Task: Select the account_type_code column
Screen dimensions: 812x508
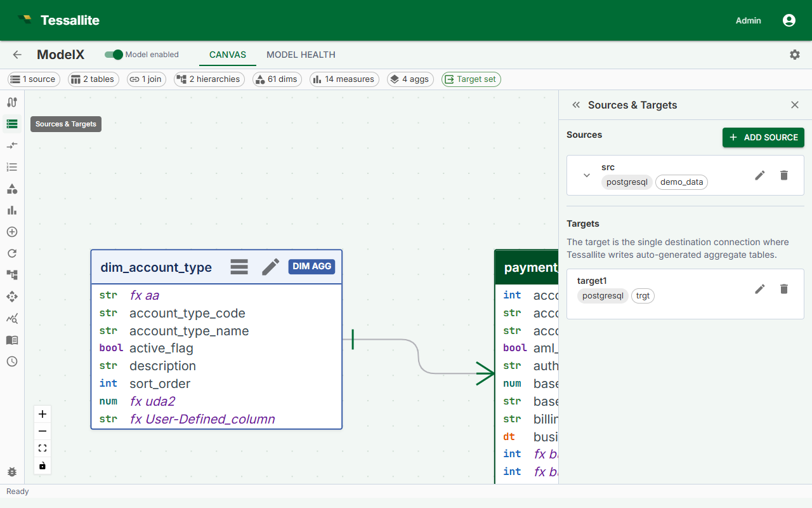Action: point(216,313)
